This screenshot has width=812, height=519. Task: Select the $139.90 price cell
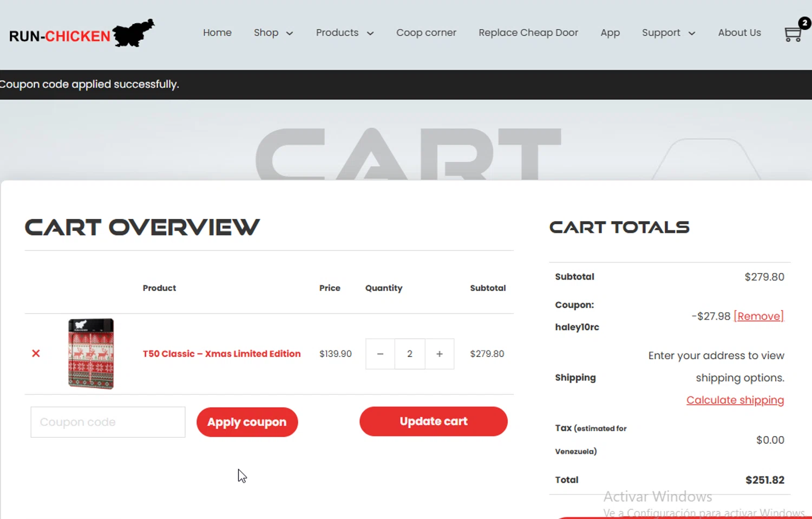point(336,354)
